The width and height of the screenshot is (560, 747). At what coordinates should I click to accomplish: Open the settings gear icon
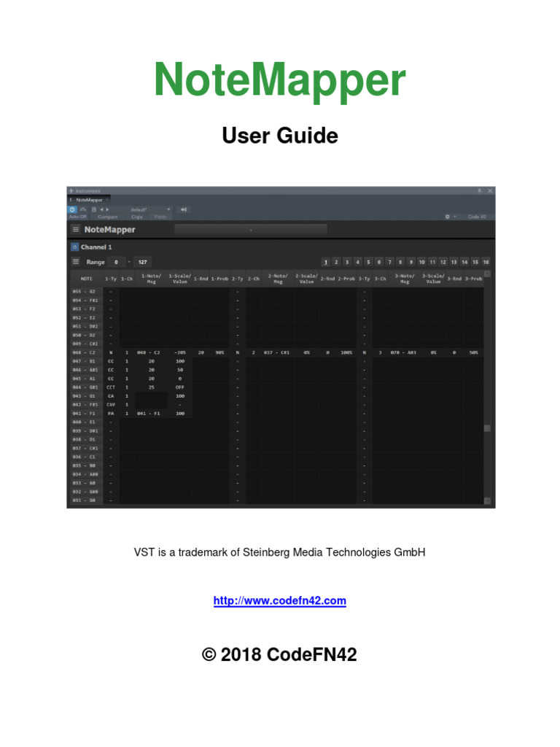[447, 216]
